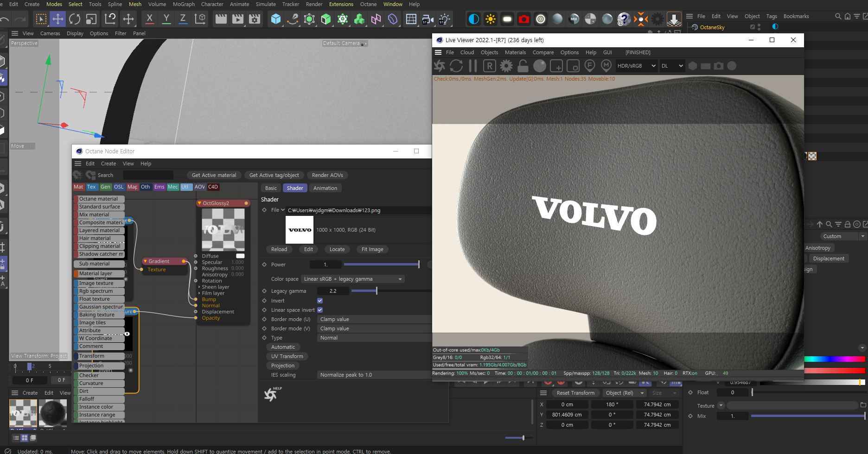Click the Get Active tag/object button
868x454 pixels.
[x=274, y=175]
